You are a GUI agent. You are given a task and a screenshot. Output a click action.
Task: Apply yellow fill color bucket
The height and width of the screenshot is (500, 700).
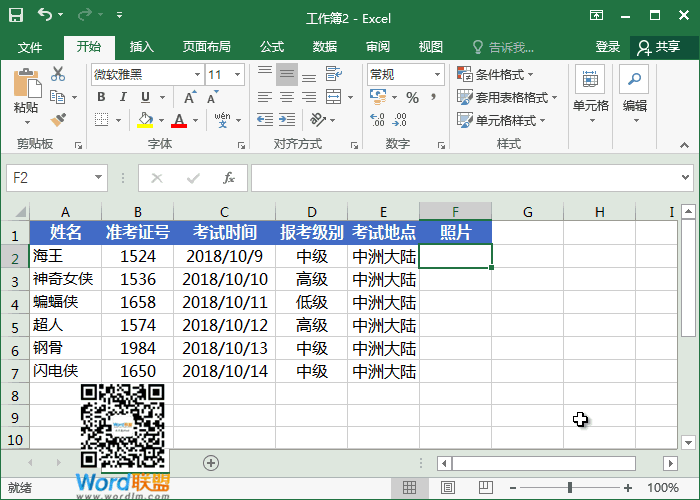pyautogui.click(x=145, y=120)
